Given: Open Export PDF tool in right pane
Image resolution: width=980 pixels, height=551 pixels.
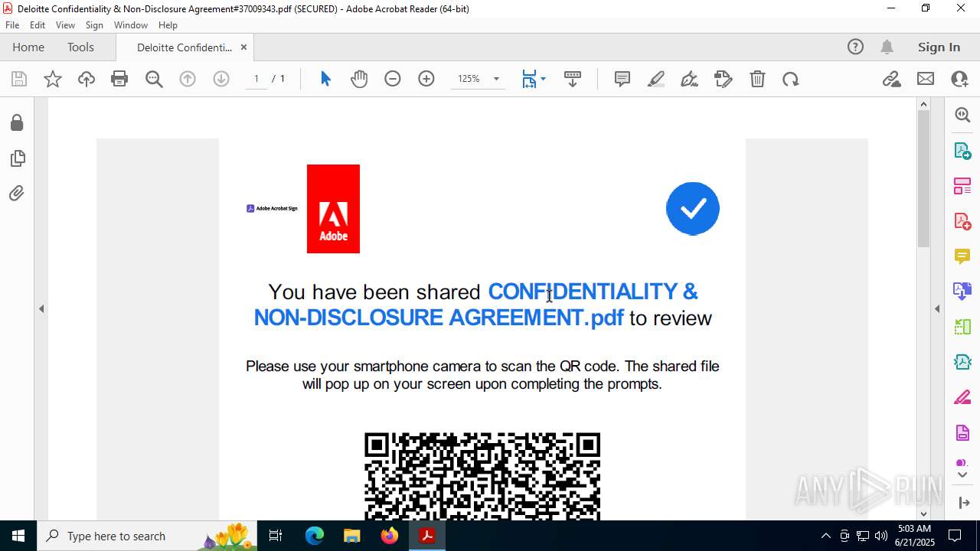Looking at the screenshot, I should coord(962,150).
